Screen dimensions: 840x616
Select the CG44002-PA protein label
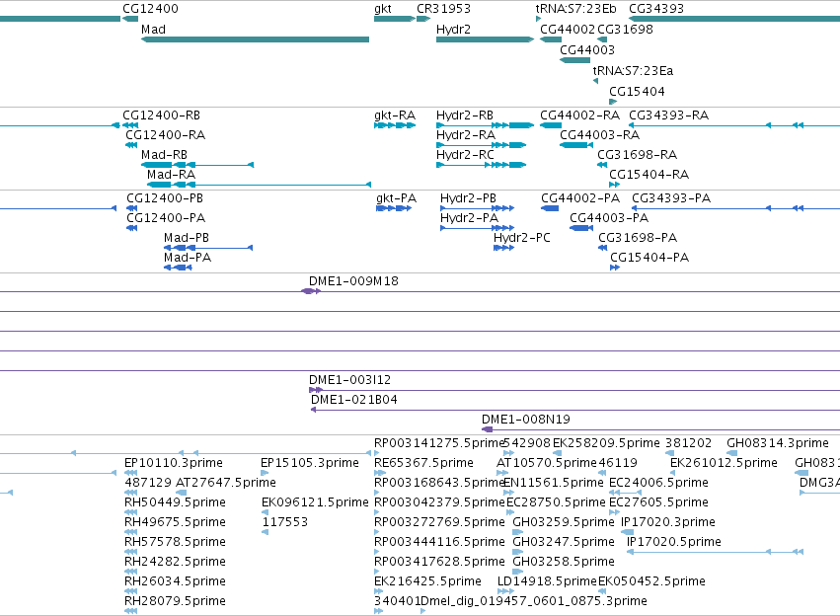[x=580, y=198]
